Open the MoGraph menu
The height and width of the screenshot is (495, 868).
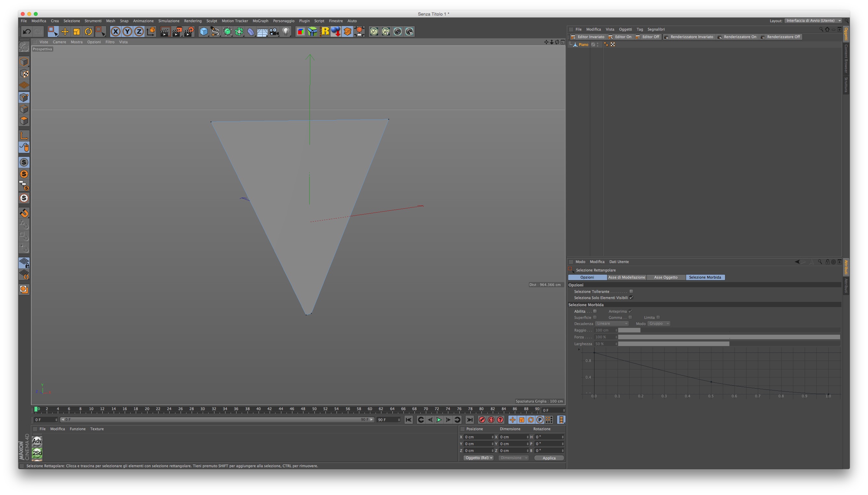[260, 21]
